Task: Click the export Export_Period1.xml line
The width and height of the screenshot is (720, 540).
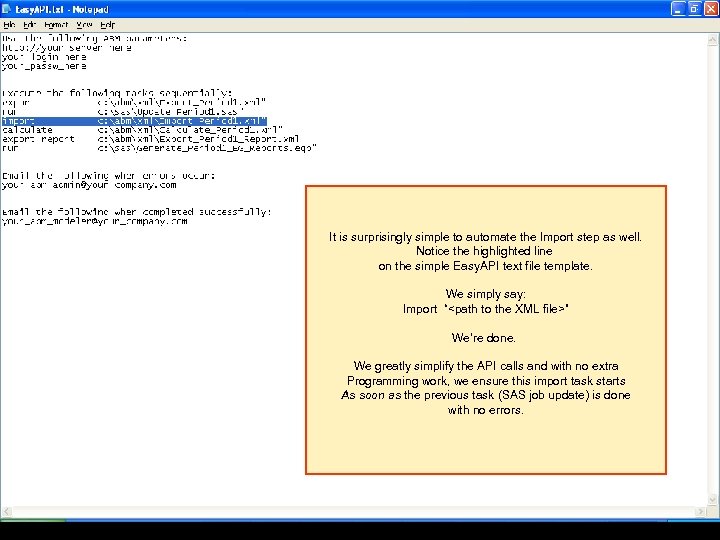Action: click(134, 102)
